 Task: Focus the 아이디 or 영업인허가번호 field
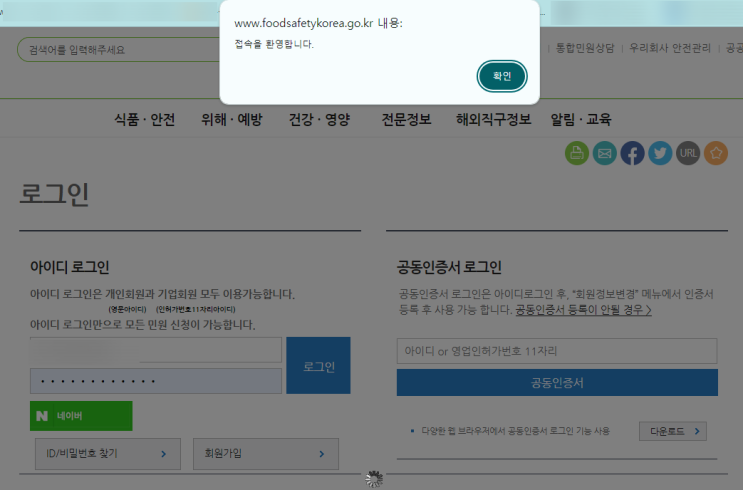(557, 351)
